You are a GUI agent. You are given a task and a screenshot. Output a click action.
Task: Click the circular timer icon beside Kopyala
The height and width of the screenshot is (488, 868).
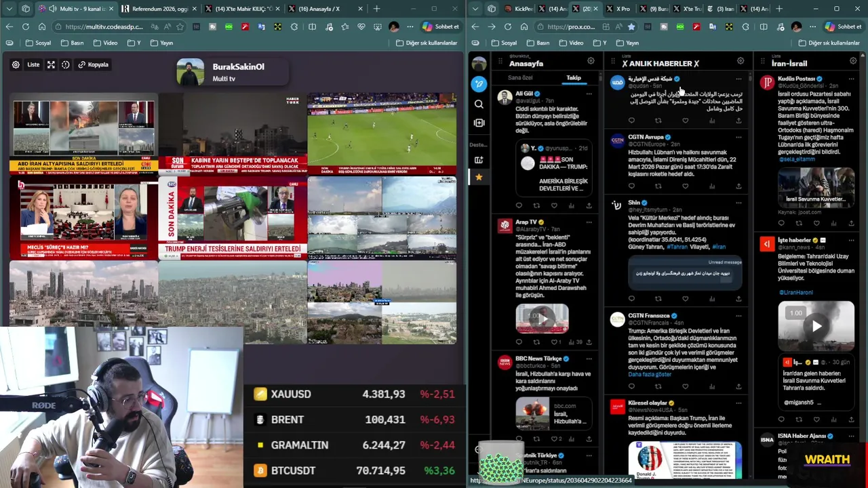66,64
